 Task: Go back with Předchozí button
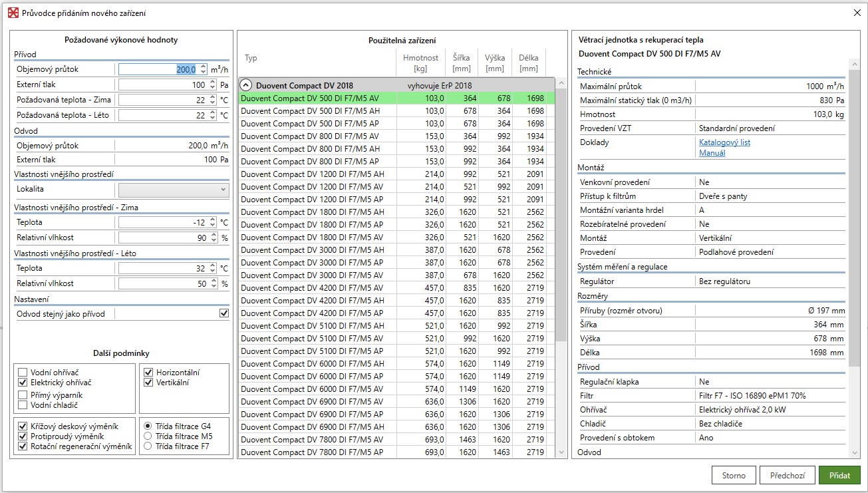pos(788,476)
